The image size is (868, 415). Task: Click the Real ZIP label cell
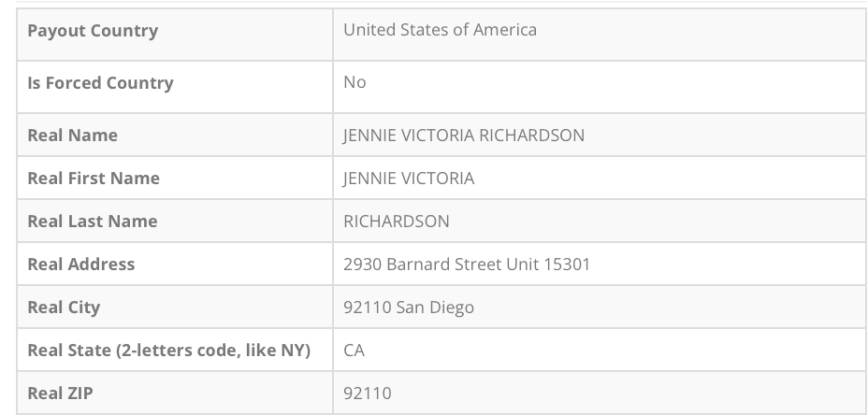(x=61, y=394)
